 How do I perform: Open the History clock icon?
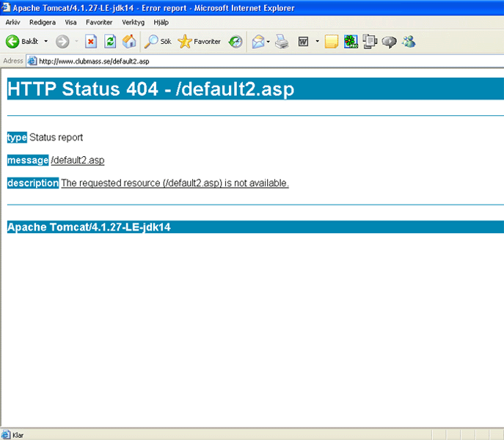tap(235, 42)
